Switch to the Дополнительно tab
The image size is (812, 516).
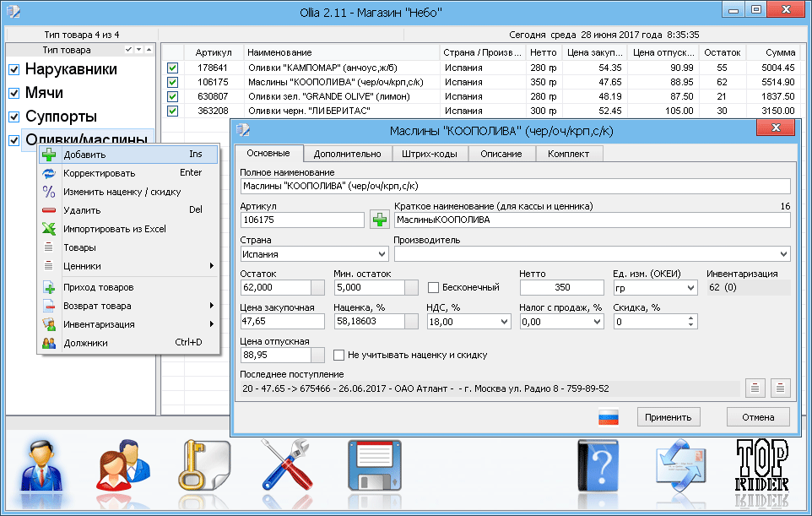tap(347, 154)
